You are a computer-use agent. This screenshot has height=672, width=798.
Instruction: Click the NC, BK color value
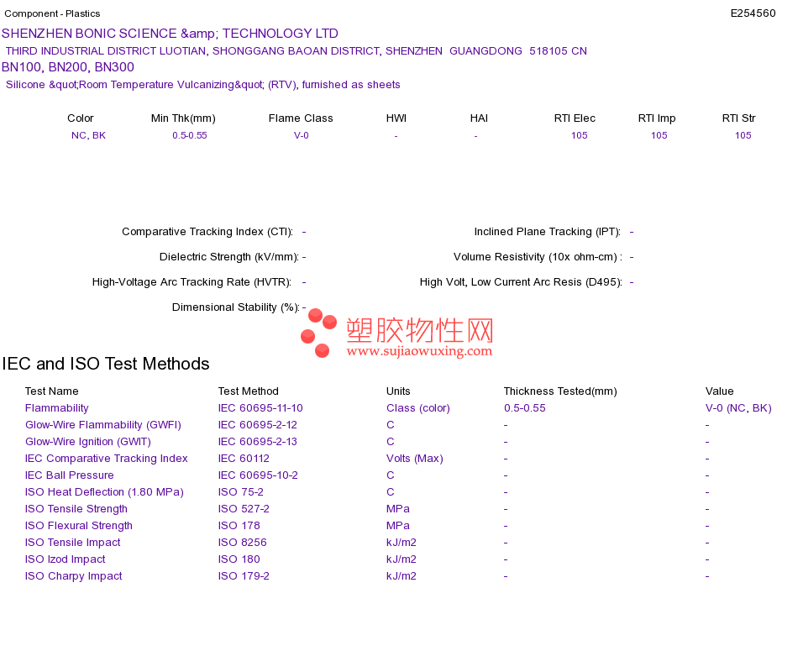tap(88, 135)
